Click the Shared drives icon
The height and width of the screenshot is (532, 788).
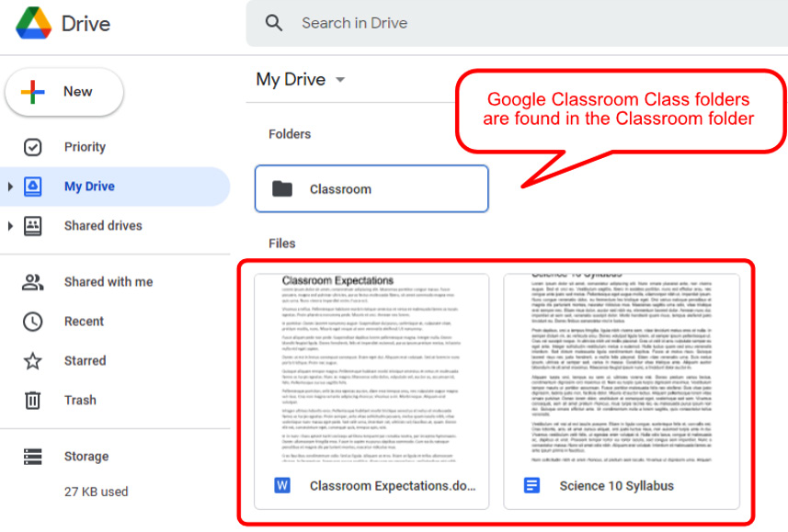33,226
